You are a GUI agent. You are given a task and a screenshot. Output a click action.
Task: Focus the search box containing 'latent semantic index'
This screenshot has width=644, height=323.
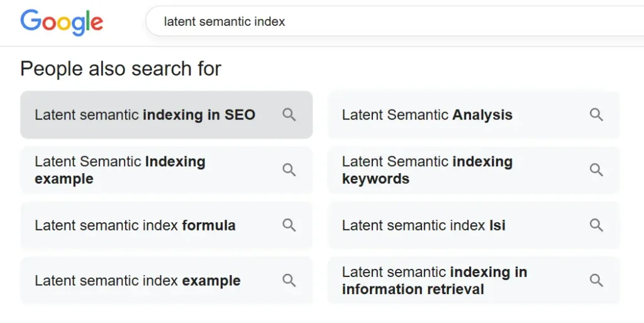395,21
